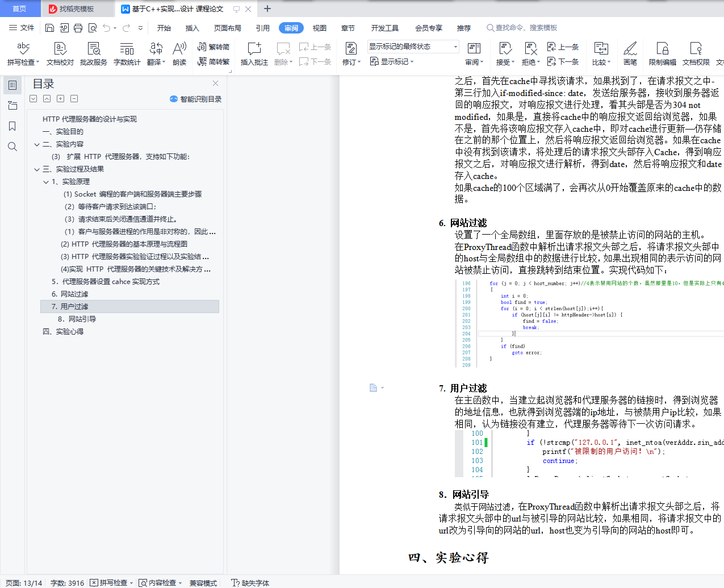The height and width of the screenshot is (588, 724).
Task: Open the chapter navigation icon in sidebar
Action: (x=12, y=106)
